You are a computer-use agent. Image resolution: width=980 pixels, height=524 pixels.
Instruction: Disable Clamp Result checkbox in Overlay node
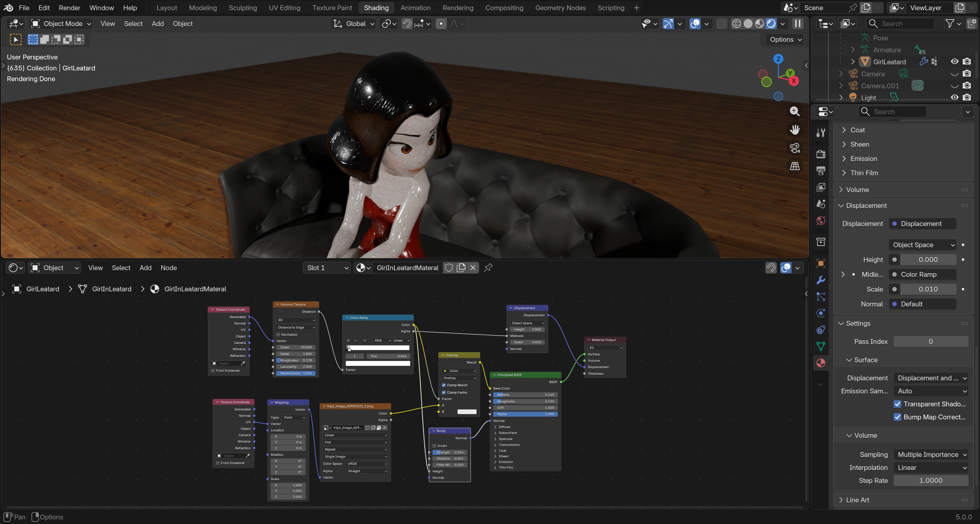click(x=444, y=385)
